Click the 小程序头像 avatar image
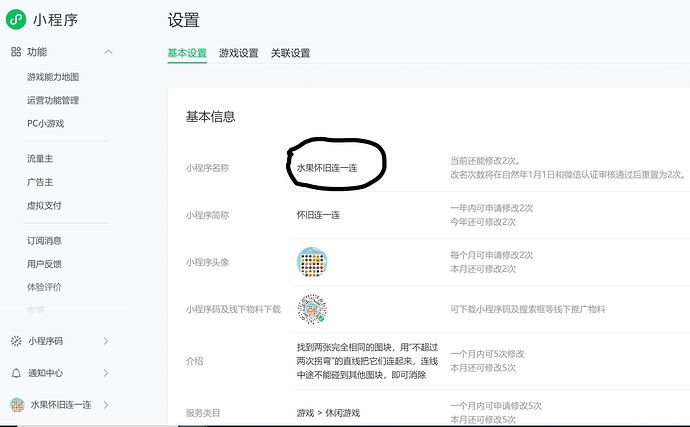Viewport: 690px width, 427px height. [313, 262]
